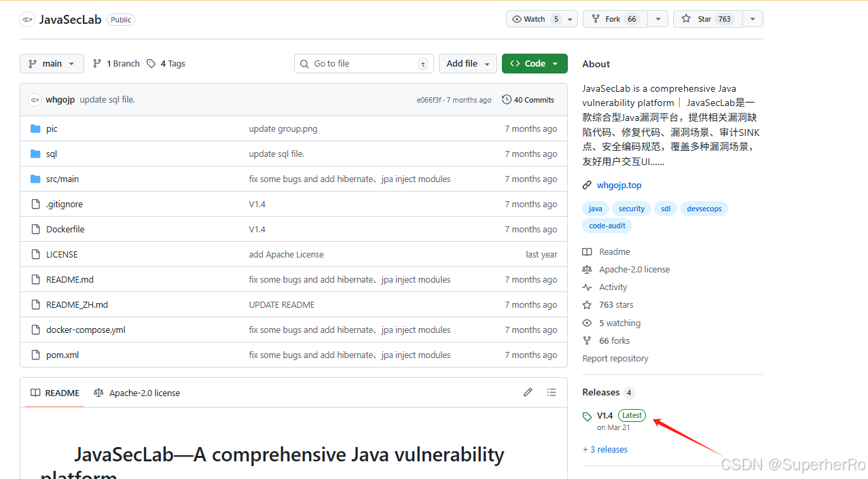
Task: Click the sdl topic tag
Action: coord(666,209)
